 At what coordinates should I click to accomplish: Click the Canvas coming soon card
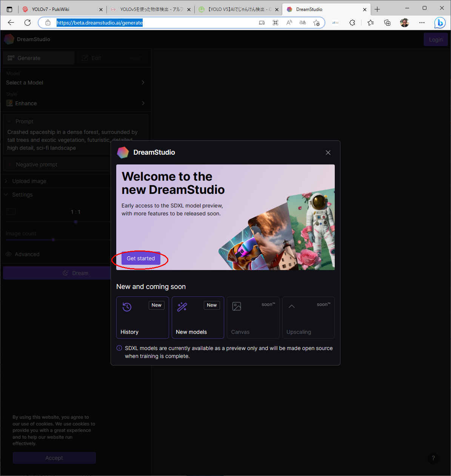tap(253, 318)
